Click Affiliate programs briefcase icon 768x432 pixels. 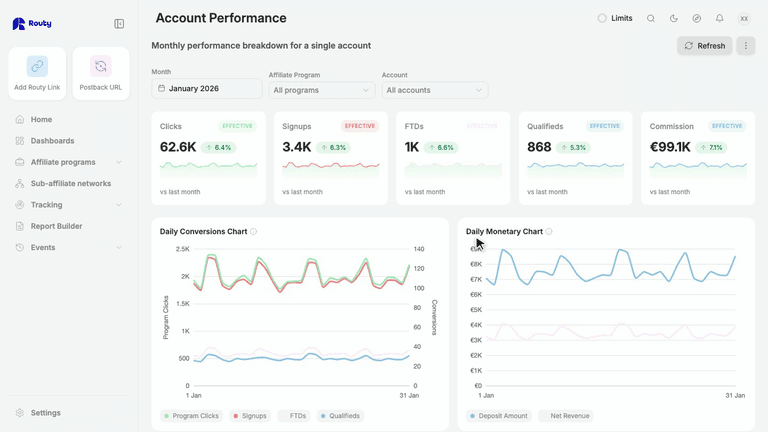coord(20,162)
